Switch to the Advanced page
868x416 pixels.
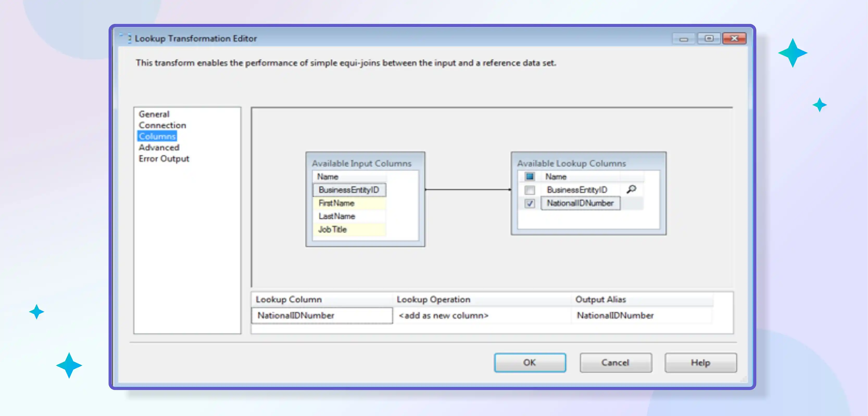pyautogui.click(x=159, y=147)
